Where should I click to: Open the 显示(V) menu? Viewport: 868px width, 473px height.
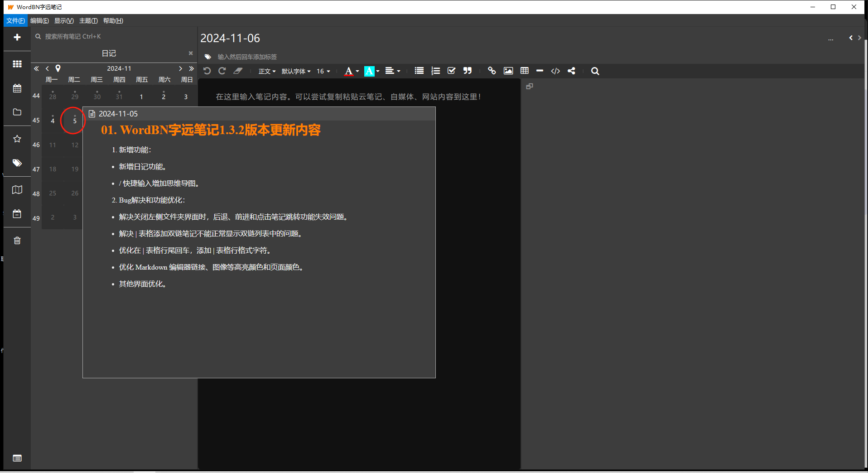point(64,21)
